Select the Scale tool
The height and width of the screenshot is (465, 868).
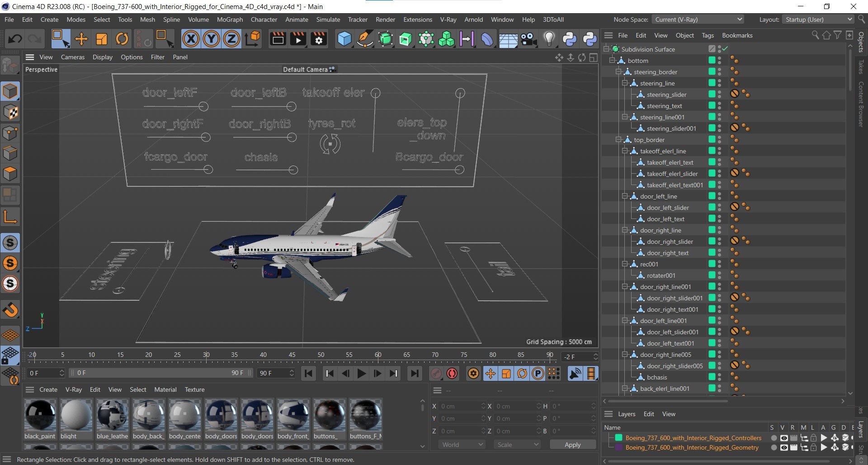point(102,39)
